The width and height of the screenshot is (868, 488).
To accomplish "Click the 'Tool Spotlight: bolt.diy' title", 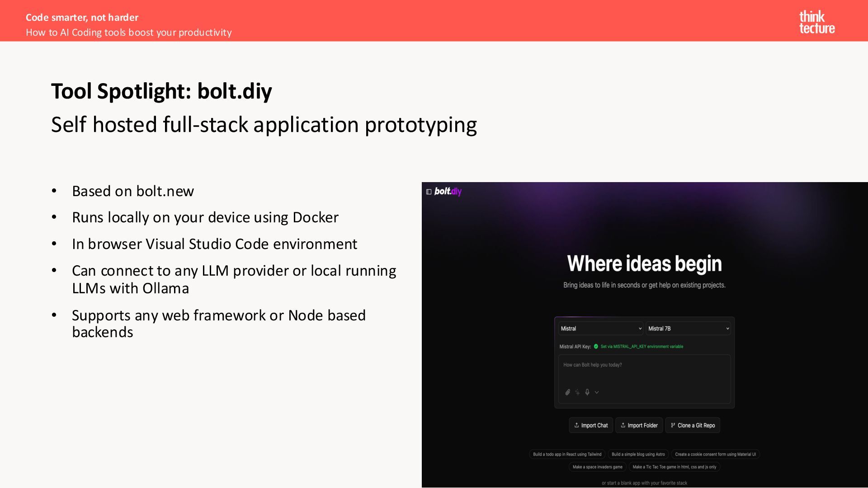I will [x=161, y=91].
